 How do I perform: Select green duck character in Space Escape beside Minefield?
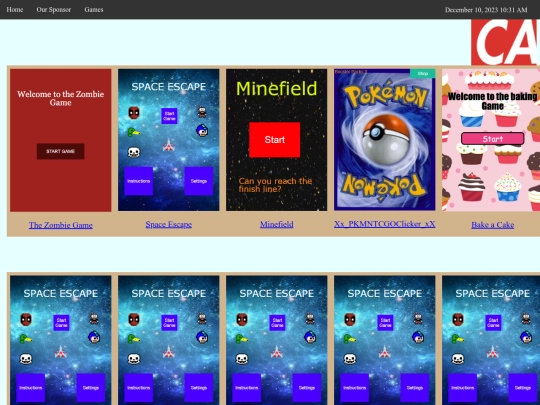point(133,132)
